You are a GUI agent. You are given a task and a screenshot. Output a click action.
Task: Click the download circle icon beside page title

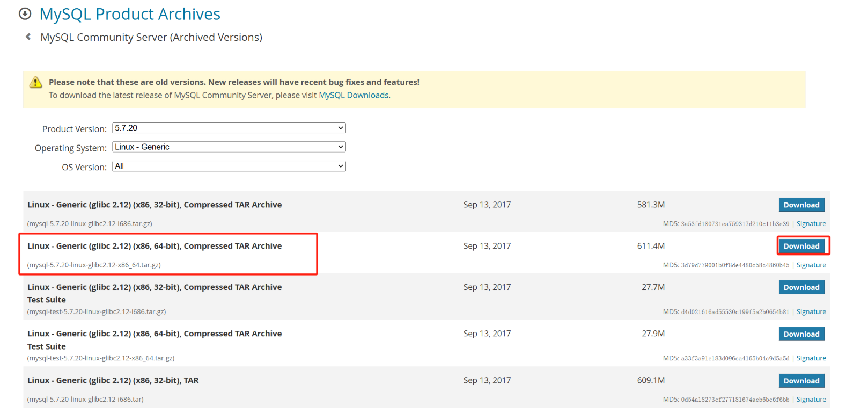pyautogui.click(x=25, y=14)
